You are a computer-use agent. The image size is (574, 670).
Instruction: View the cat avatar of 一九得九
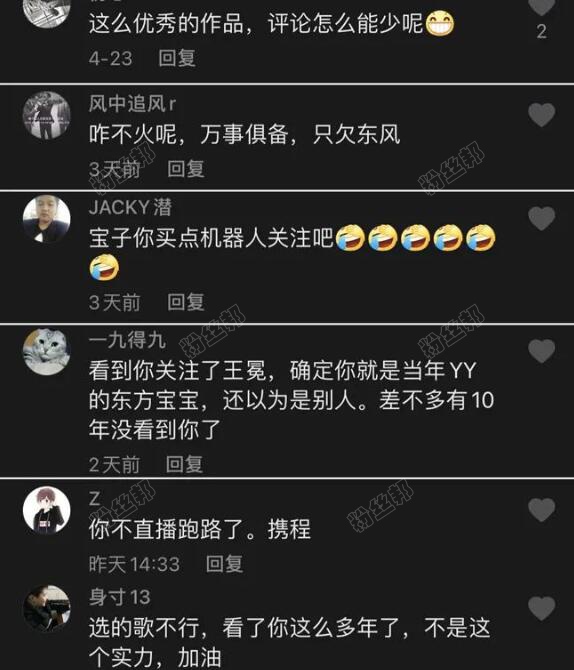[x=46, y=352]
